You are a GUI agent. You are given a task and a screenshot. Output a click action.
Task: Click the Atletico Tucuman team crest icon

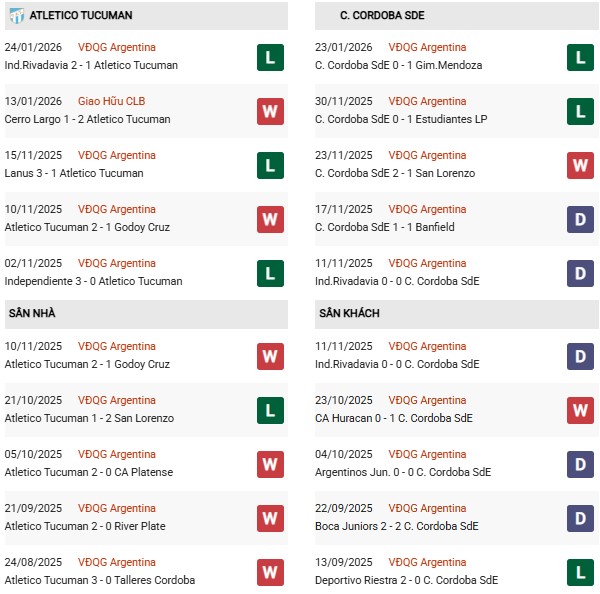click(17, 15)
